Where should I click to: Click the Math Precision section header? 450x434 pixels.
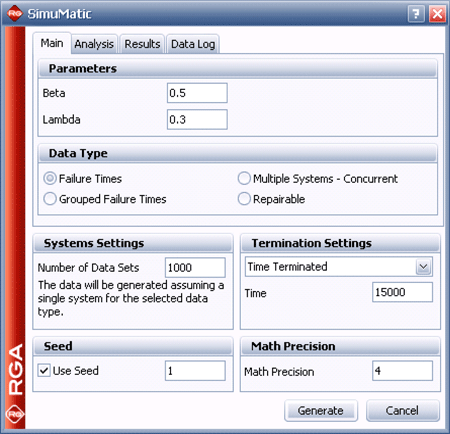pos(340,346)
